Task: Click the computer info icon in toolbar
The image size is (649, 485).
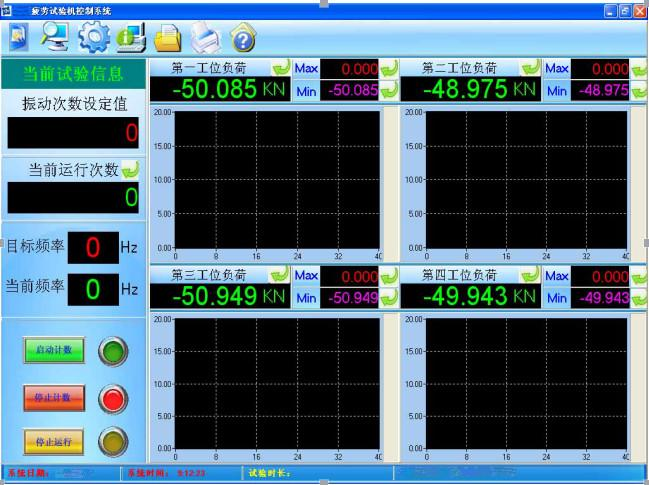Action: (131, 38)
